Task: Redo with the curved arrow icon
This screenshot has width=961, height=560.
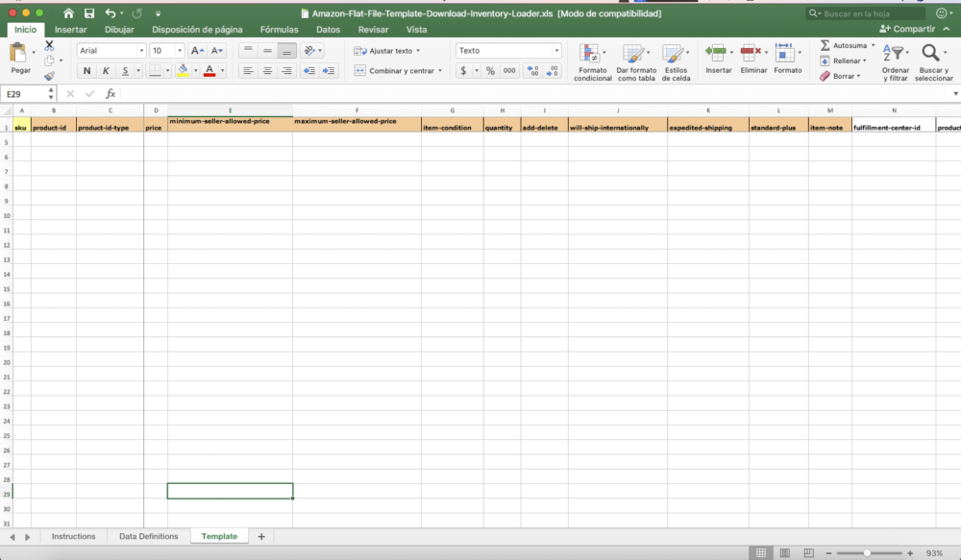Action: [136, 12]
